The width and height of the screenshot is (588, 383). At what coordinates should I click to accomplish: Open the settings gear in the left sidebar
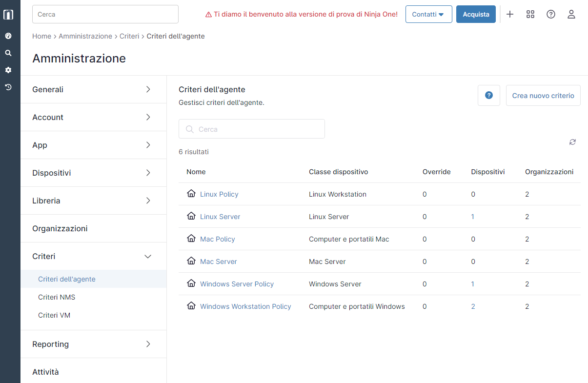[x=8, y=70]
